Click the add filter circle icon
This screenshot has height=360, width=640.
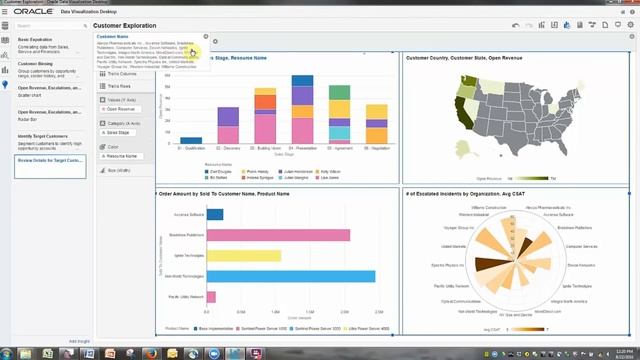pyautogui.click(x=215, y=41)
